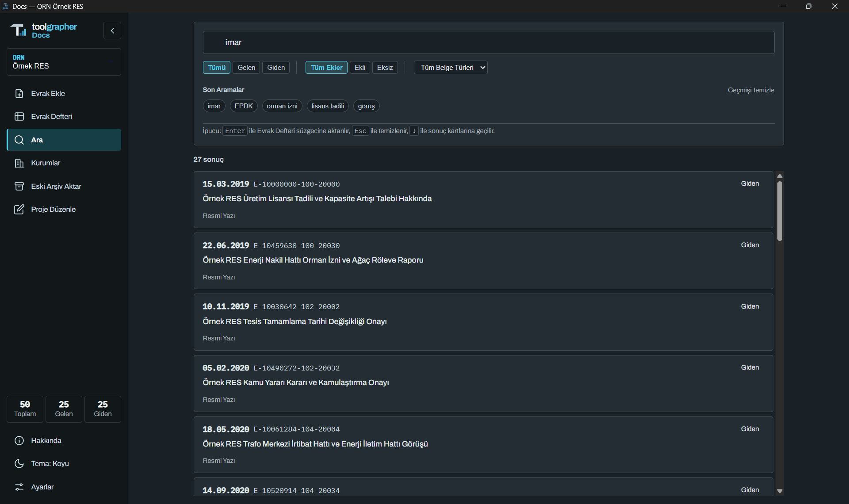Click the Eski Arşiv Aktar archive icon
Viewport: 849px width, 504px height.
click(x=19, y=186)
